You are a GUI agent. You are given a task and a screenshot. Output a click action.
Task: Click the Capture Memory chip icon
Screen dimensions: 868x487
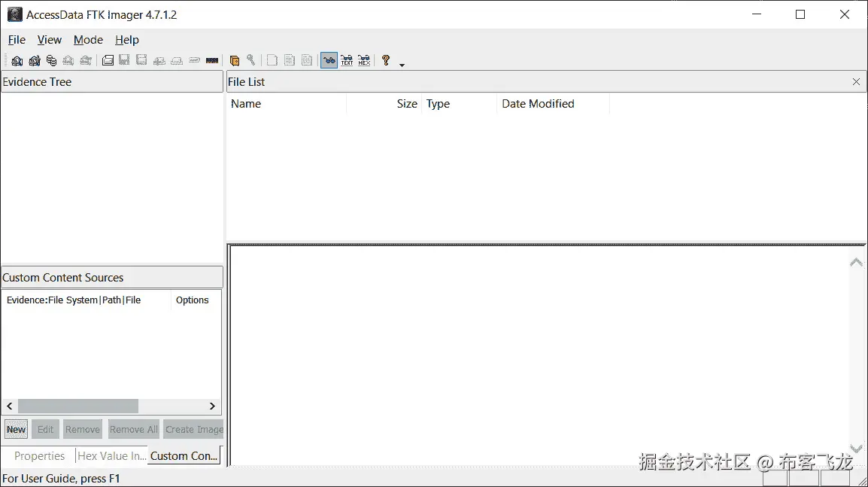point(212,60)
